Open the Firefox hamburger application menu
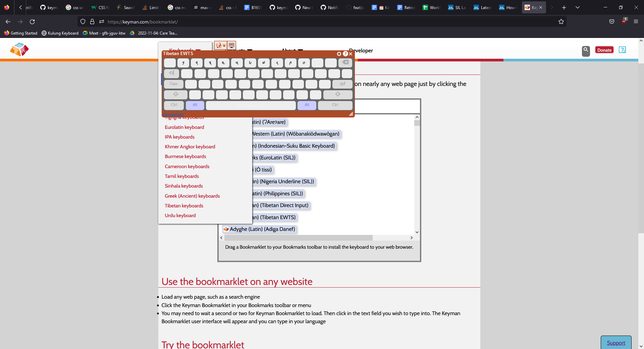644x349 pixels. coord(636,22)
